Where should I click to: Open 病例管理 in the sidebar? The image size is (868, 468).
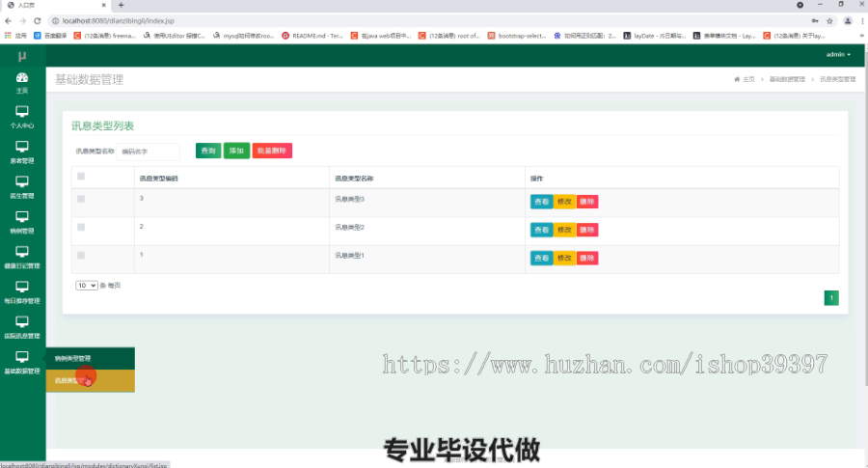pyautogui.click(x=22, y=222)
